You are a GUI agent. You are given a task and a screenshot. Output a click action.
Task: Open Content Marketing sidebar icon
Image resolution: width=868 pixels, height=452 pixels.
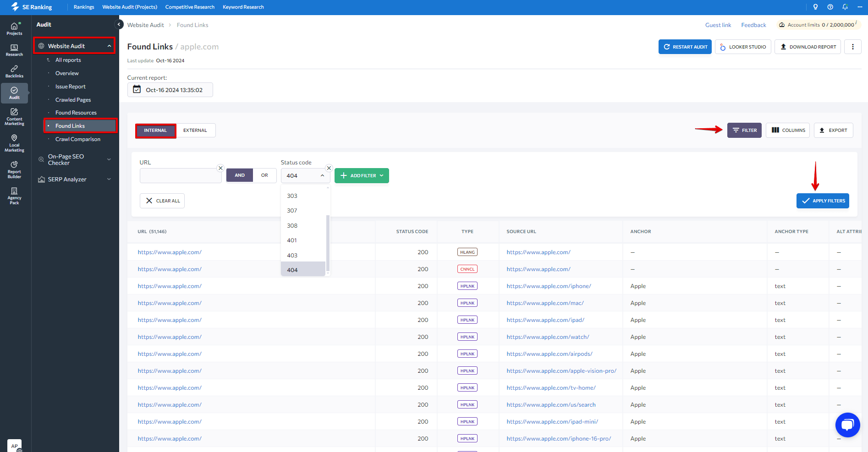[14, 117]
